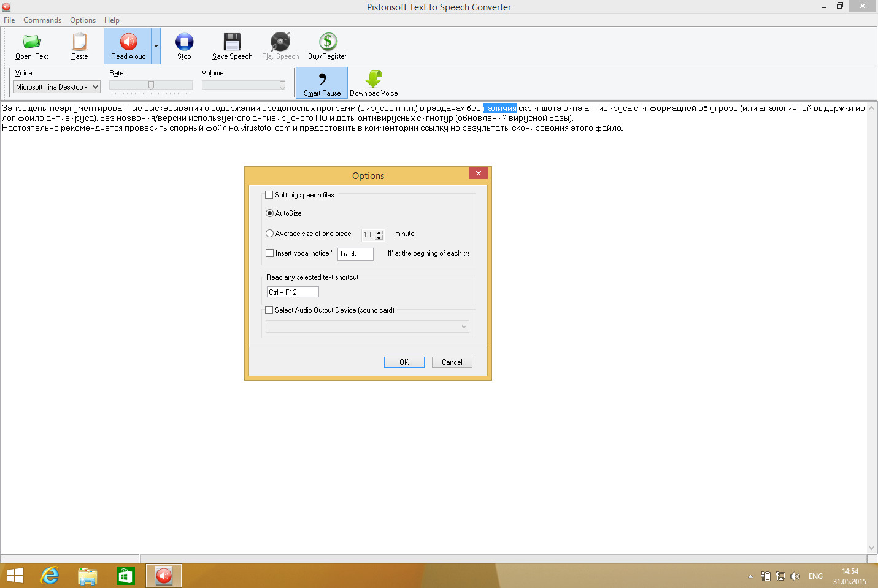Image resolution: width=878 pixels, height=588 pixels.
Task: Open the Commands menu
Action: click(x=42, y=20)
